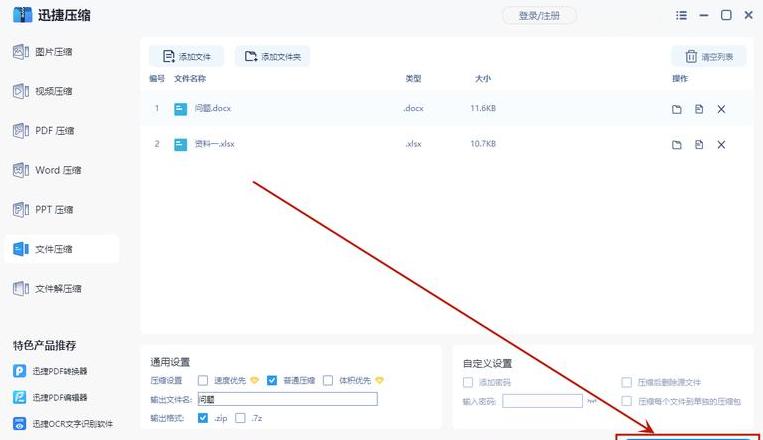Click the gold VIP badge after 体积优先
This screenshot has height=440, width=763.
[x=380, y=380]
